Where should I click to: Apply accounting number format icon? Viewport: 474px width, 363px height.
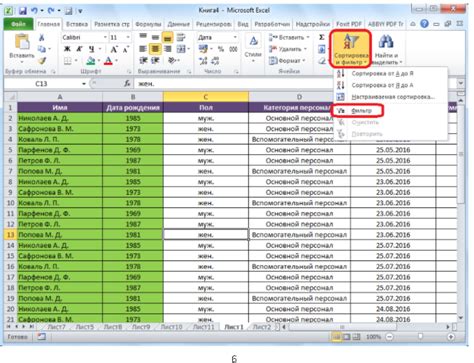click(203, 49)
